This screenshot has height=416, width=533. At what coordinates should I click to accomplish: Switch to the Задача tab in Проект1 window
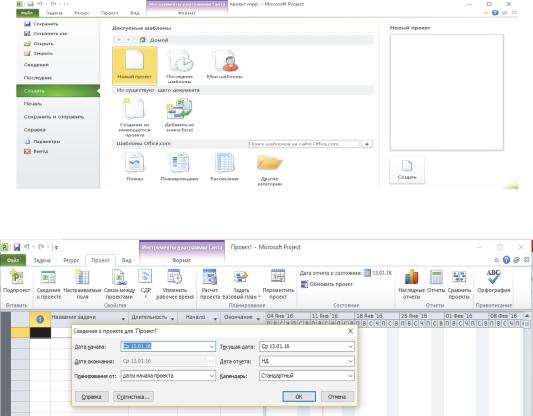42,260
